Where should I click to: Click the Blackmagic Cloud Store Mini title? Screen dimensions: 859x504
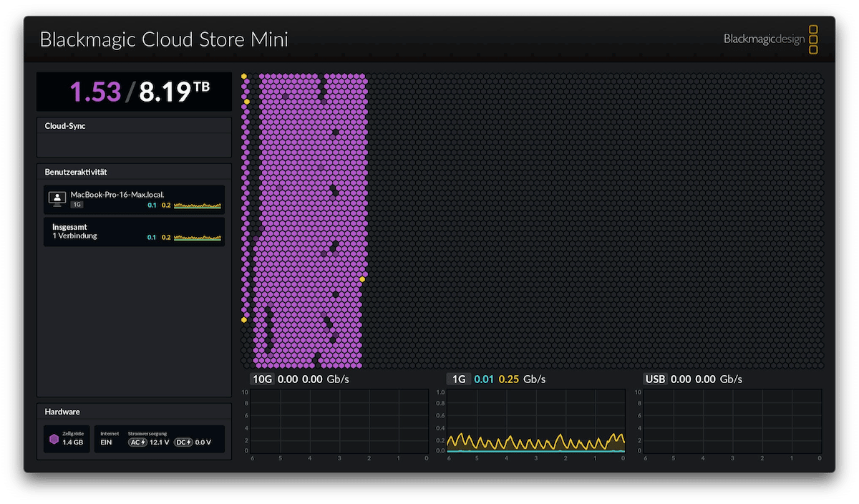[164, 39]
